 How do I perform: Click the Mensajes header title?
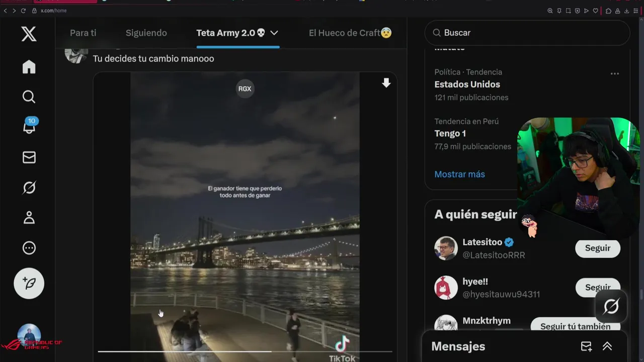point(458,346)
